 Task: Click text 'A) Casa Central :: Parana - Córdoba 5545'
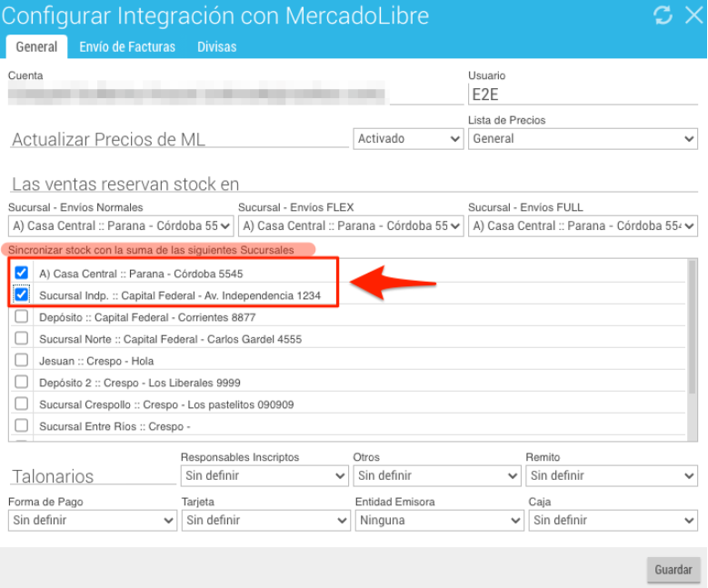coord(141,274)
